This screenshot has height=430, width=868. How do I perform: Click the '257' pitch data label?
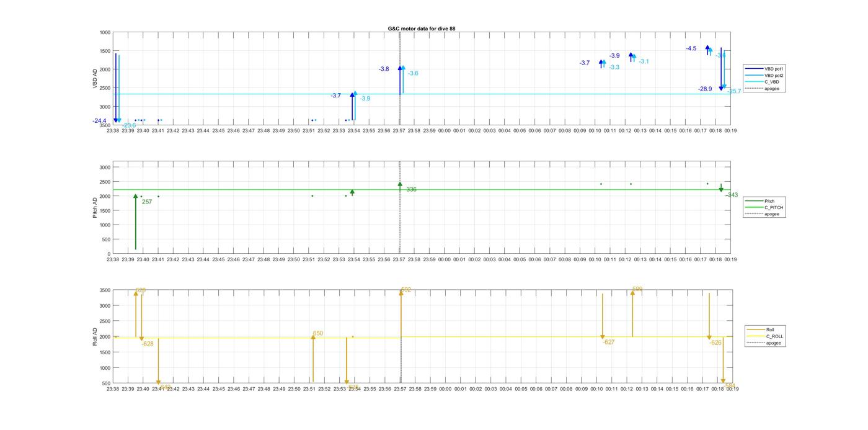pos(147,202)
